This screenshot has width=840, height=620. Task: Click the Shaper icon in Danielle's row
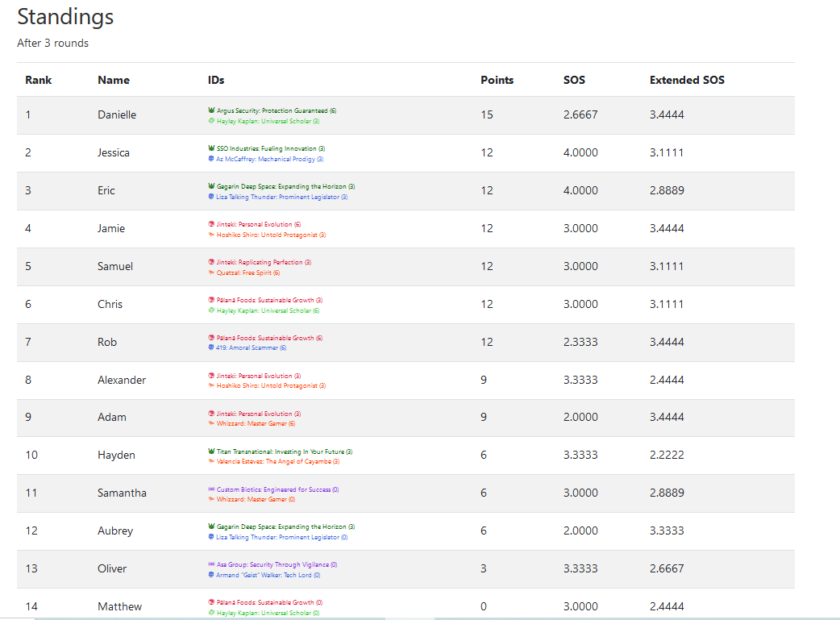pyautogui.click(x=211, y=121)
